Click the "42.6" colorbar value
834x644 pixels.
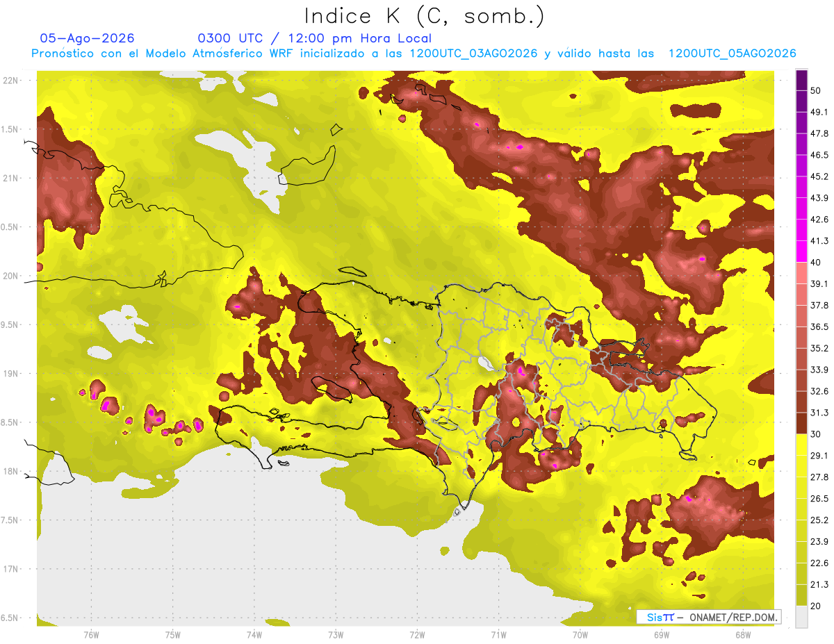pyautogui.click(x=819, y=220)
